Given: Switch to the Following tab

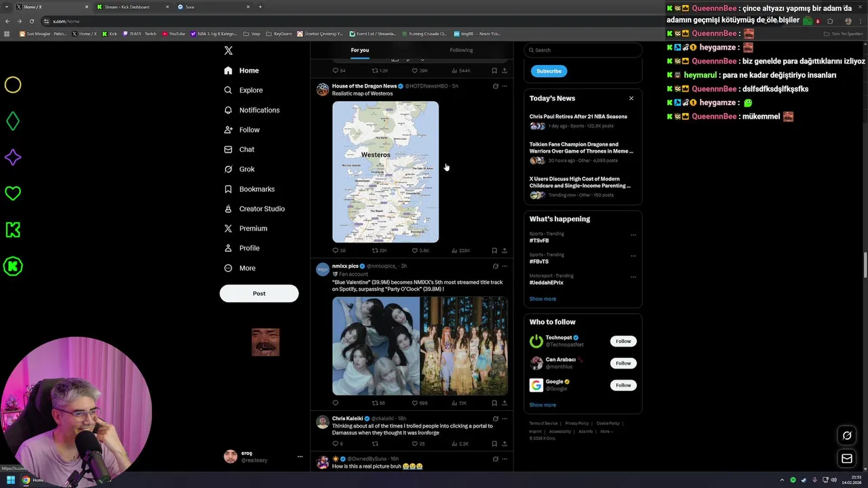Looking at the screenshot, I should [461, 50].
